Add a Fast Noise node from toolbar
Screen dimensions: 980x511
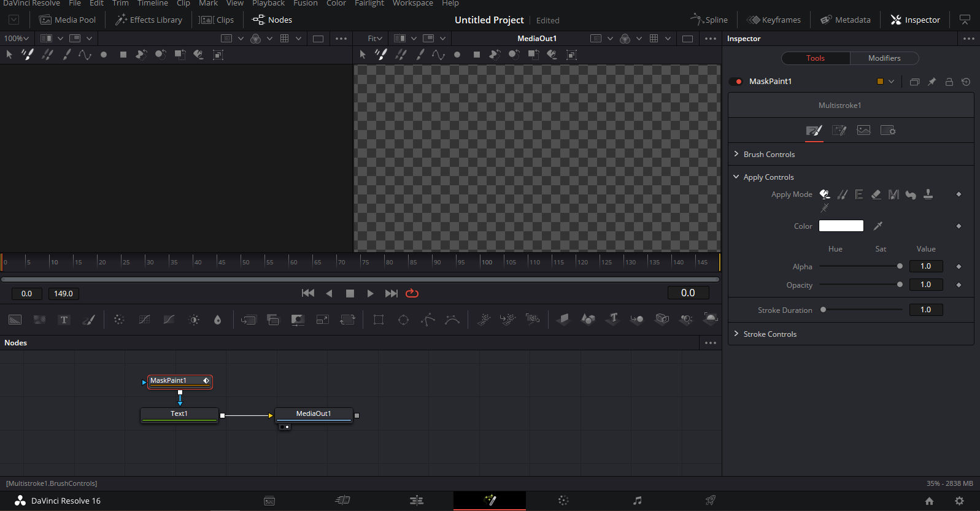click(40, 320)
